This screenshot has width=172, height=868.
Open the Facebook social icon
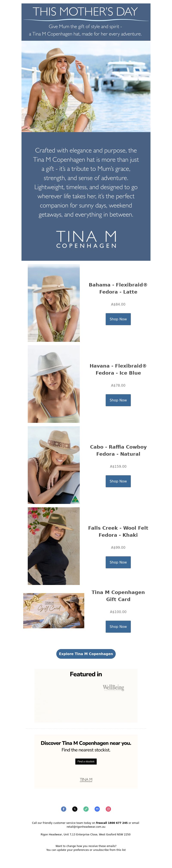(63, 809)
